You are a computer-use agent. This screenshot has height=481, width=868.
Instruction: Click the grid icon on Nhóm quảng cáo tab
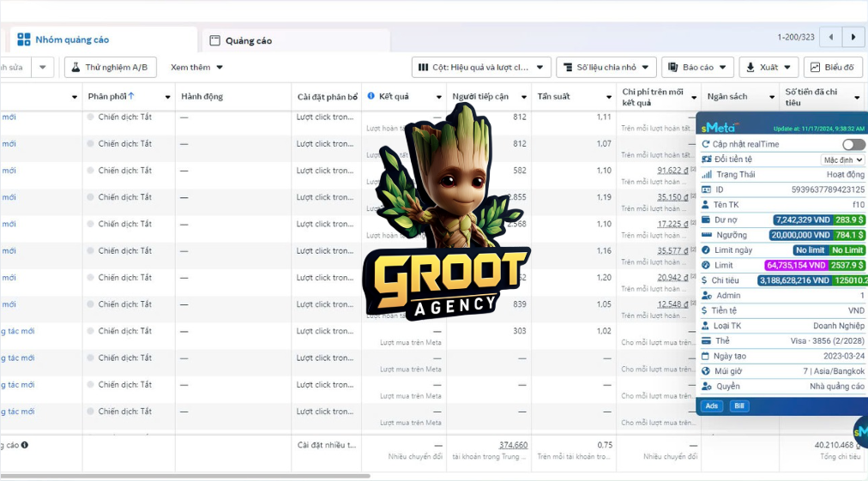pyautogui.click(x=24, y=39)
